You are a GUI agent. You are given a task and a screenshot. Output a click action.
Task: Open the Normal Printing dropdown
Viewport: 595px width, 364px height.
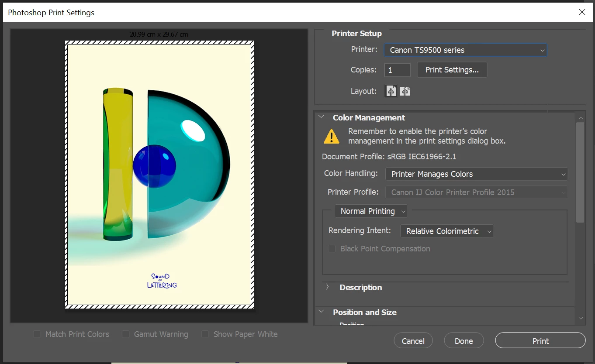[x=371, y=211]
